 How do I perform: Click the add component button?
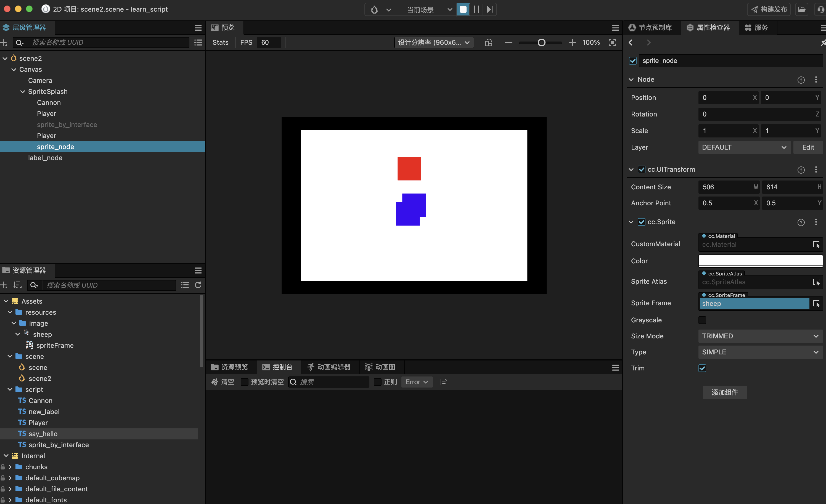coord(725,392)
